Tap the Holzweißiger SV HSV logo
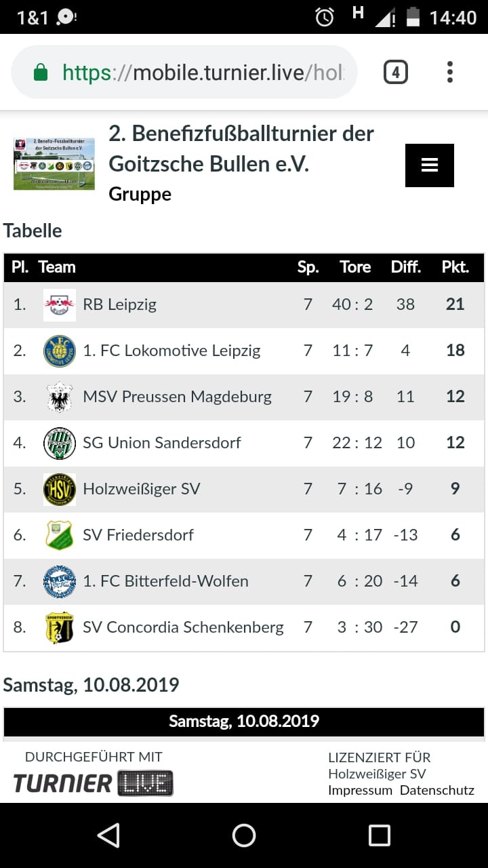Screen dimensions: 488x868 (x=60, y=489)
